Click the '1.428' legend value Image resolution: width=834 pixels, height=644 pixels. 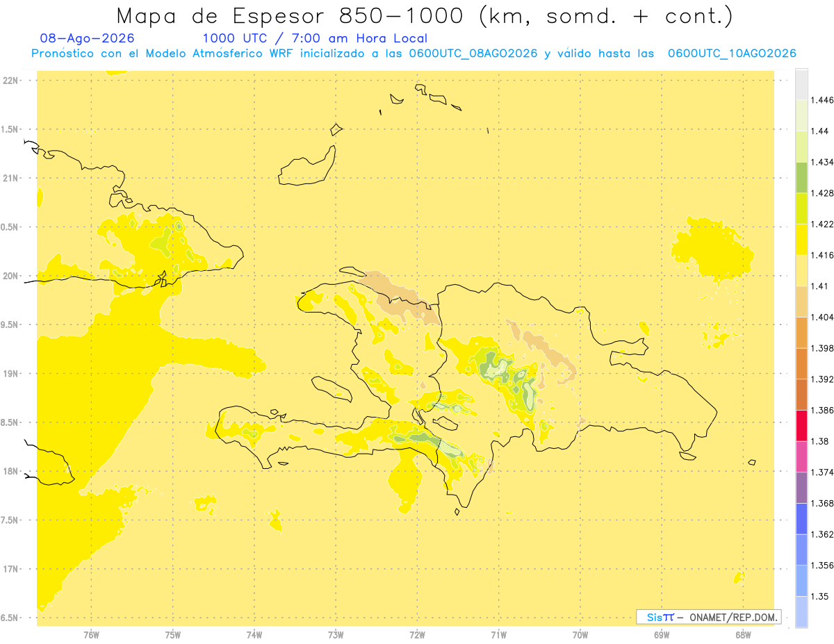tap(821, 193)
